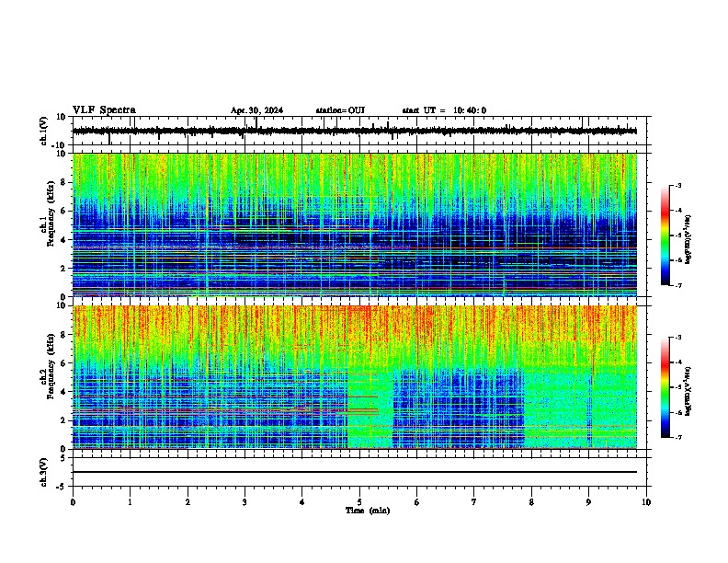This screenshot has width=728, height=563.
Task: Click the 'Time (min)' axis label
Action: (368, 511)
